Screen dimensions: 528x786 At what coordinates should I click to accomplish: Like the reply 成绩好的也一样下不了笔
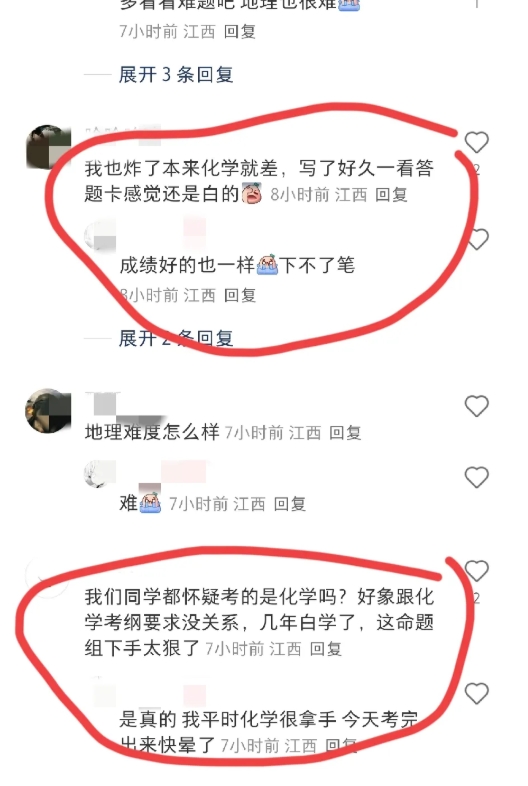(x=477, y=239)
